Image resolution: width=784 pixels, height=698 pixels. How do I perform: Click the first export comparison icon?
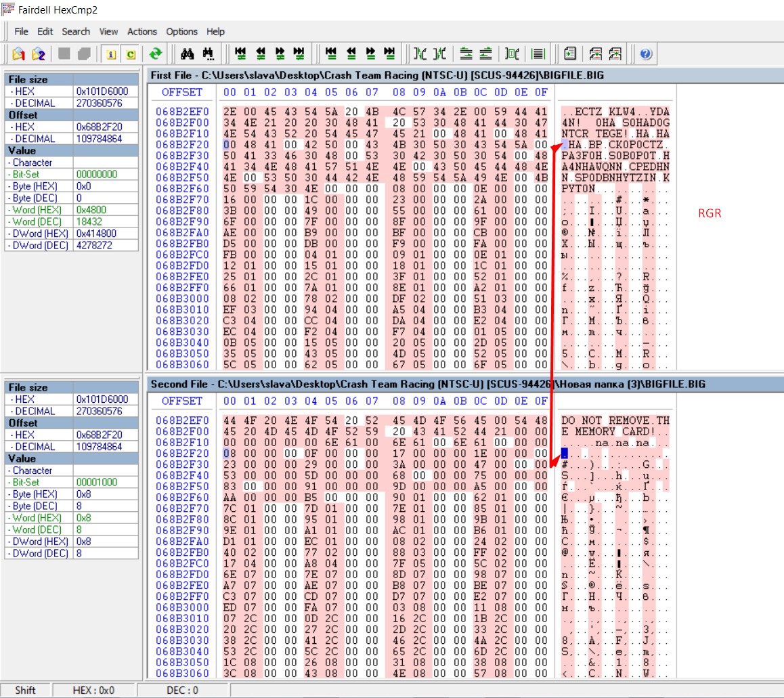pos(596,53)
